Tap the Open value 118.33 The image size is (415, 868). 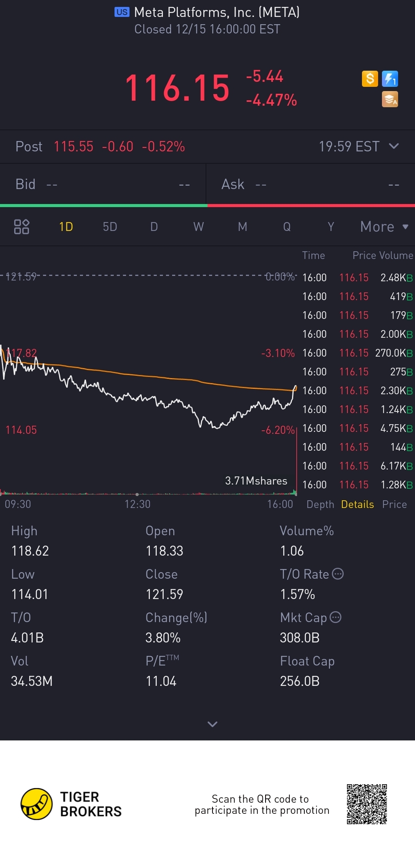pos(164,551)
